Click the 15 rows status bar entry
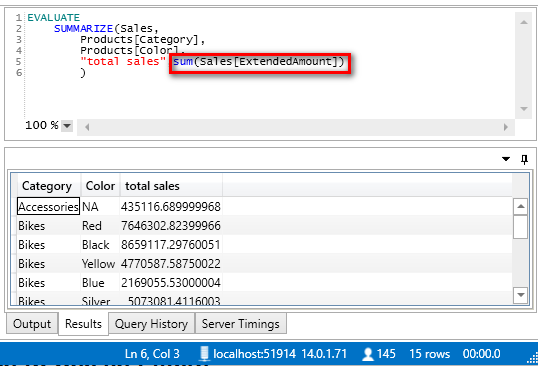This screenshot has width=538, height=366. pyautogui.click(x=429, y=354)
